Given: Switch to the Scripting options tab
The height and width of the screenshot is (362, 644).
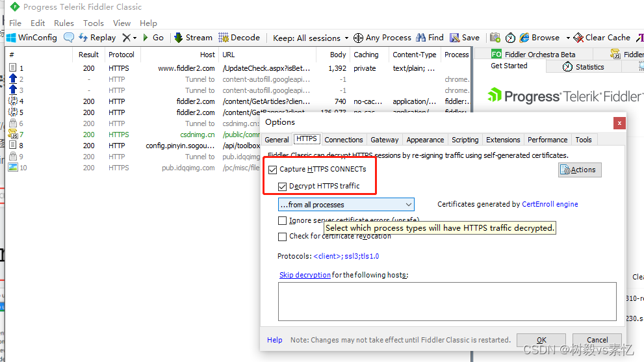Looking at the screenshot, I should (x=465, y=140).
